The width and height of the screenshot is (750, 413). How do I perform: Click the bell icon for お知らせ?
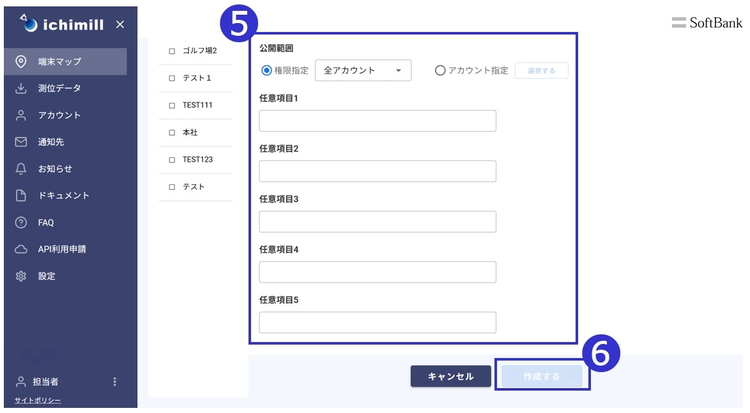tap(21, 169)
